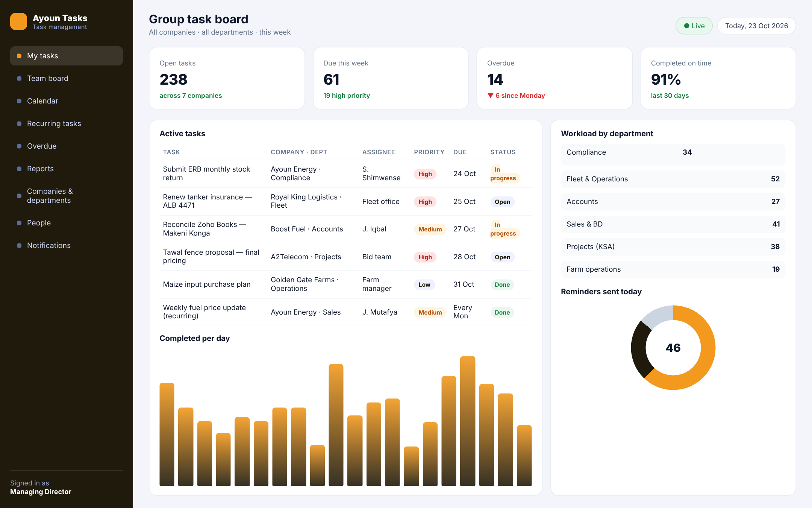812x508 pixels.
Task: Select Fleet & Operations workload row
Action: [673, 179]
